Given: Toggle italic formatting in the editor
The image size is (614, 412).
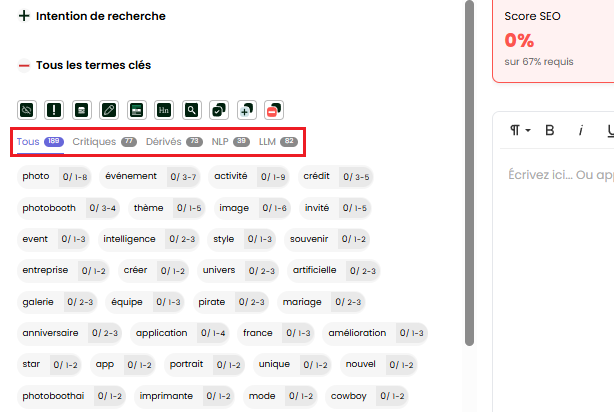Looking at the screenshot, I should (580, 130).
